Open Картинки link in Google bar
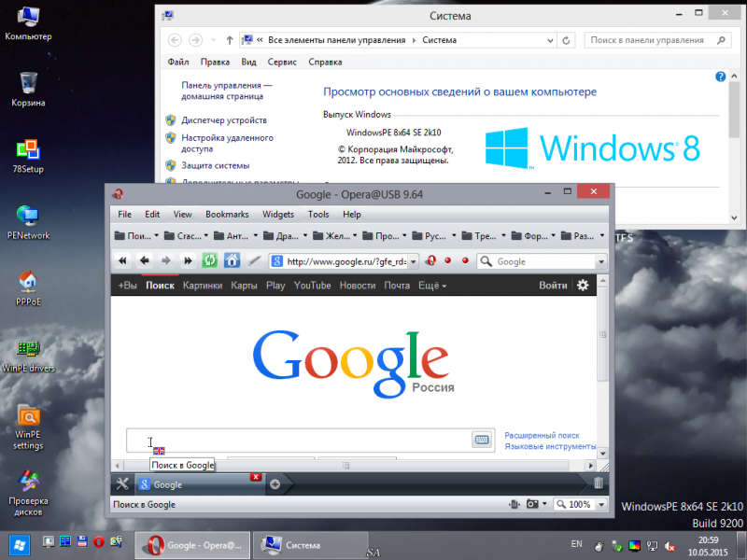This screenshot has width=747, height=560. [203, 286]
